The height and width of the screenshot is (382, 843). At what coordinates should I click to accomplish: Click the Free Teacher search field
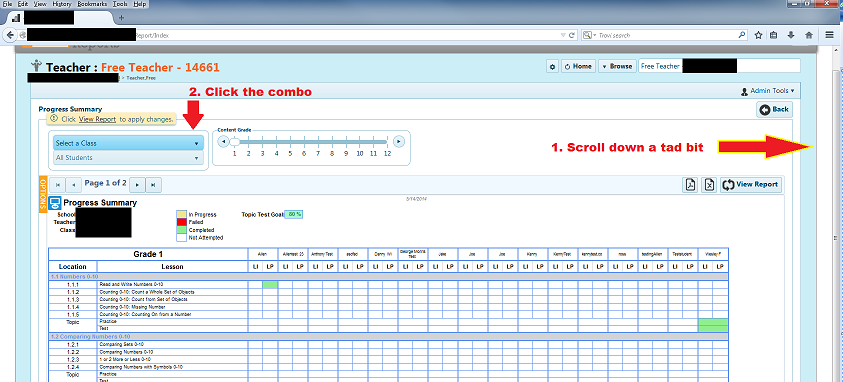tap(719, 66)
